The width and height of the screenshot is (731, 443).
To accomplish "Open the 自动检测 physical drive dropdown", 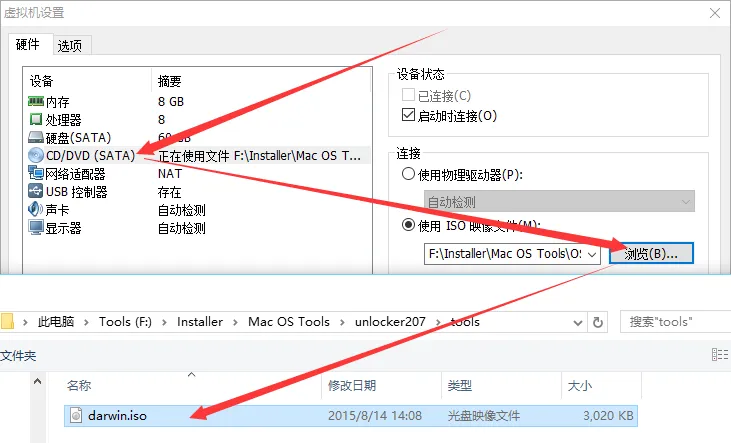I will pyautogui.click(x=559, y=201).
